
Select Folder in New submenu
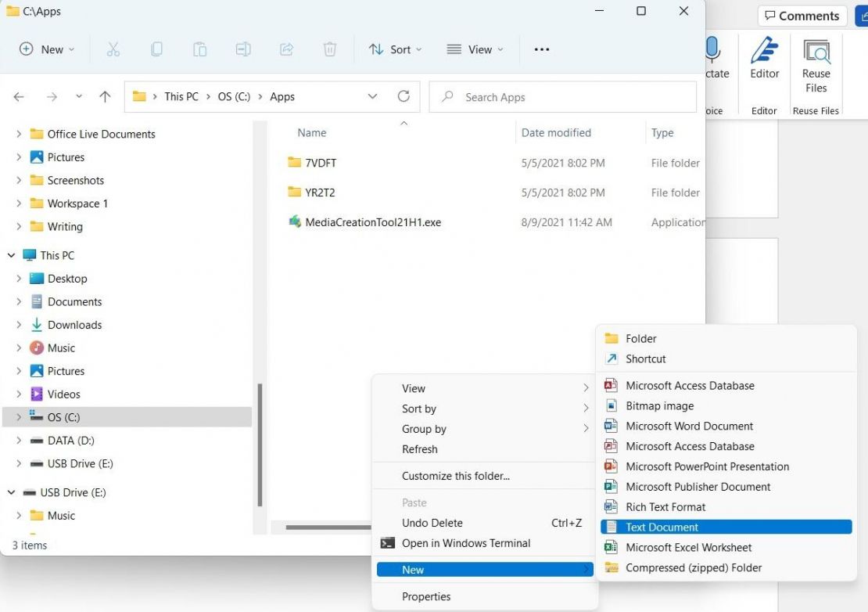[x=726, y=338]
